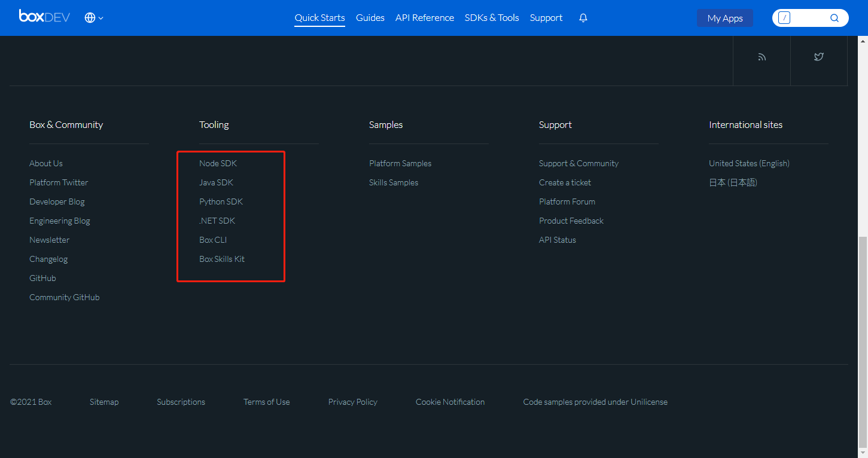Open the RSS feed icon
This screenshot has height=458, width=868.
(762, 57)
